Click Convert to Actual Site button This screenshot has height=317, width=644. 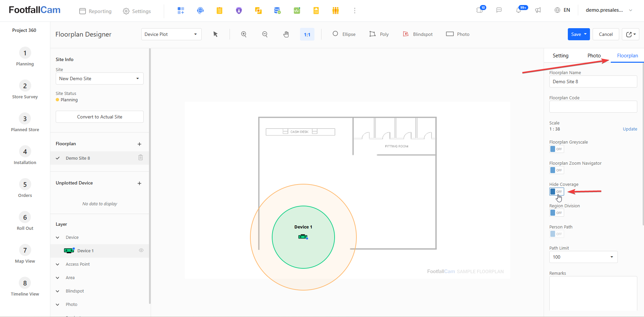[x=100, y=117]
